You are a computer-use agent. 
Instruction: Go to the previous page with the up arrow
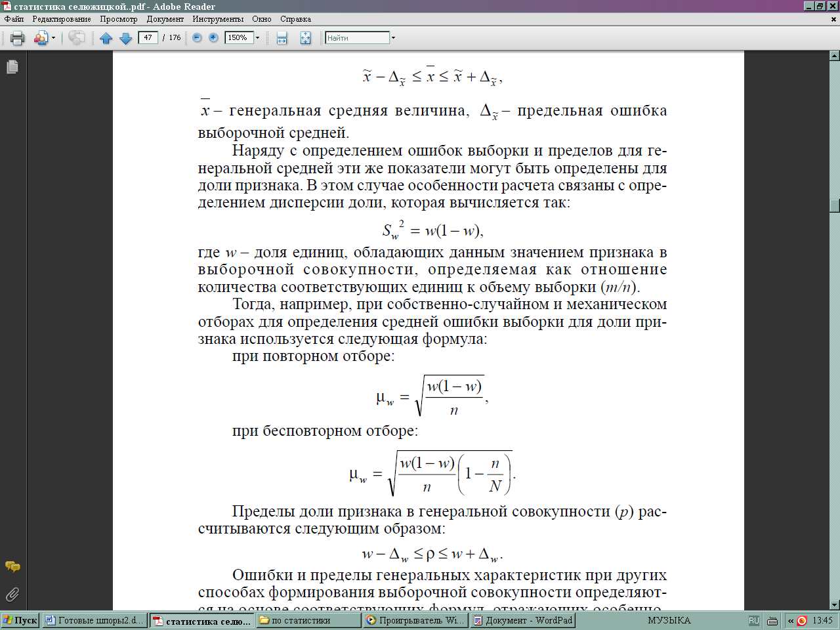106,38
